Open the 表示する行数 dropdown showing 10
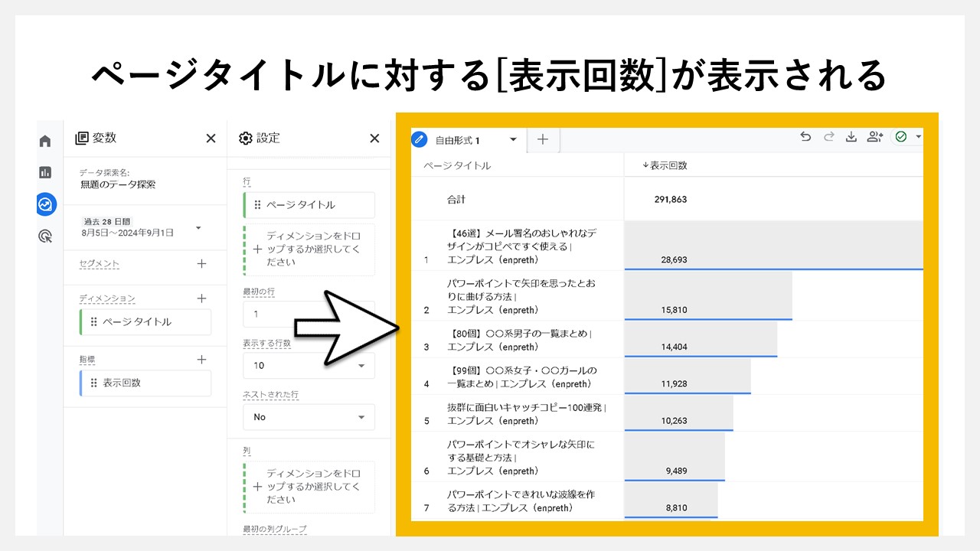This screenshot has width=980, height=551. pyautogui.click(x=309, y=366)
